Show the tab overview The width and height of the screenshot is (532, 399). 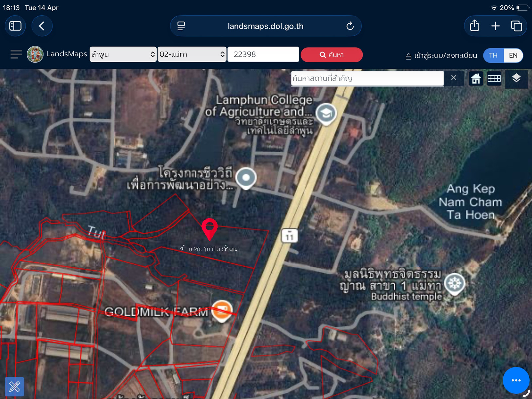coord(516,26)
